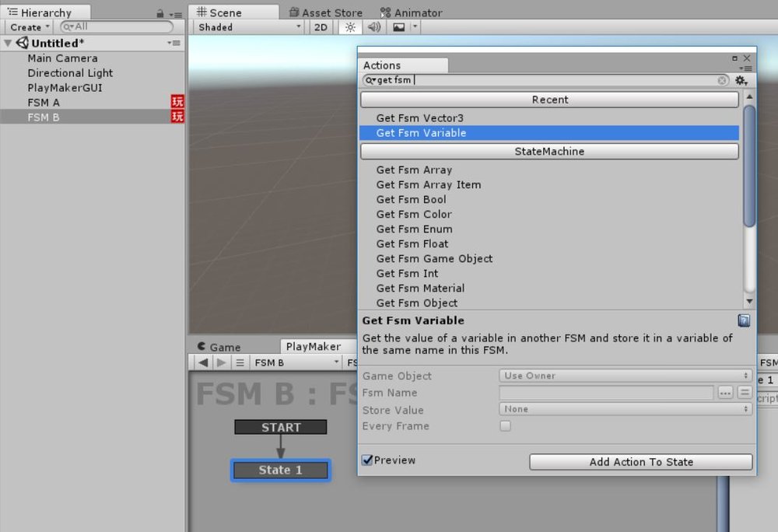Click the Actions list scrollbar thumb

click(749, 166)
